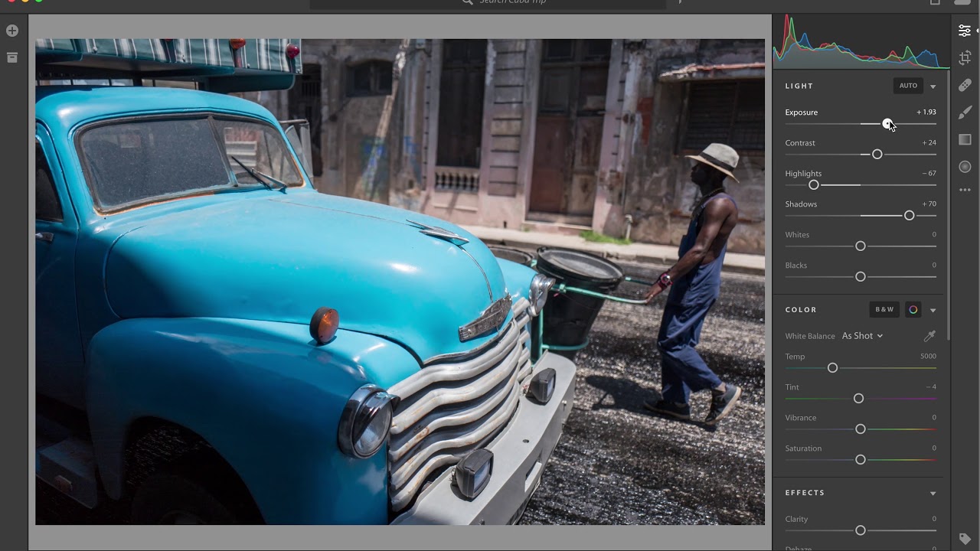Viewport: 980px width, 551px height.
Task: Open the three-dots more options menu
Action: point(965,190)
